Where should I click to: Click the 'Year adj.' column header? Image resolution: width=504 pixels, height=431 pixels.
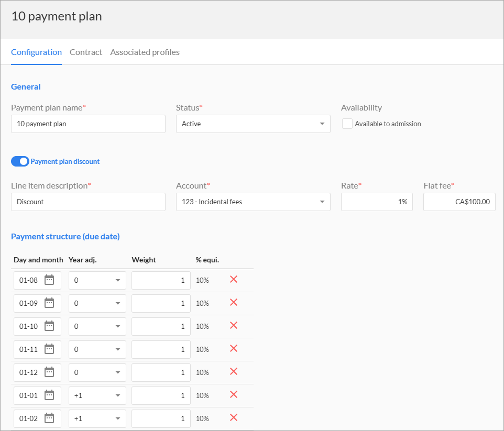(x=83, y=260)
